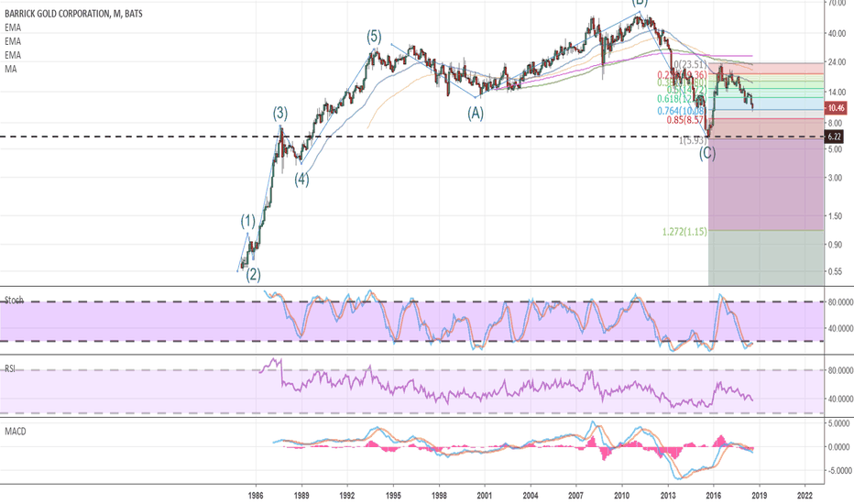Click the 0.85(8.57) Fibonacci level label
This screenshot has width=854, height=504.
[x=687, y=120]
